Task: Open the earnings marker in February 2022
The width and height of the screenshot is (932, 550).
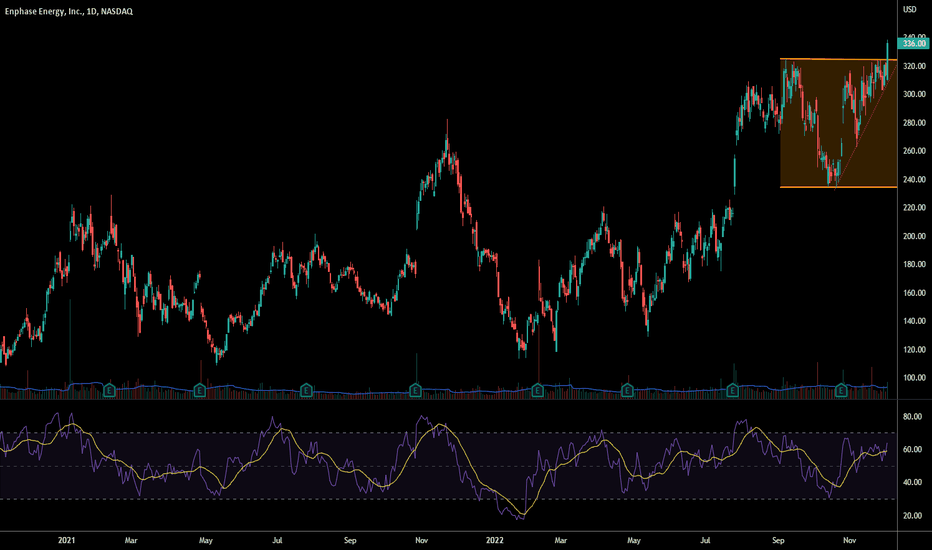Action: [x=537, y=391]
